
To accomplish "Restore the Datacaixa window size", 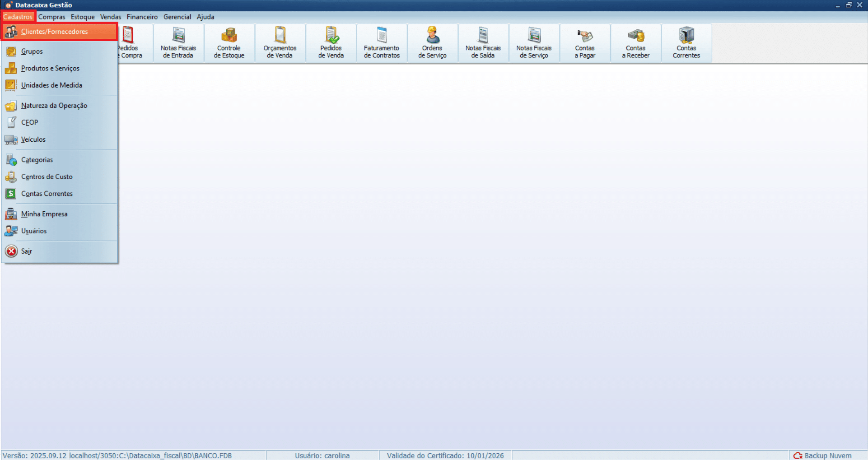I will pyautogui.click(x=849, y=5).
